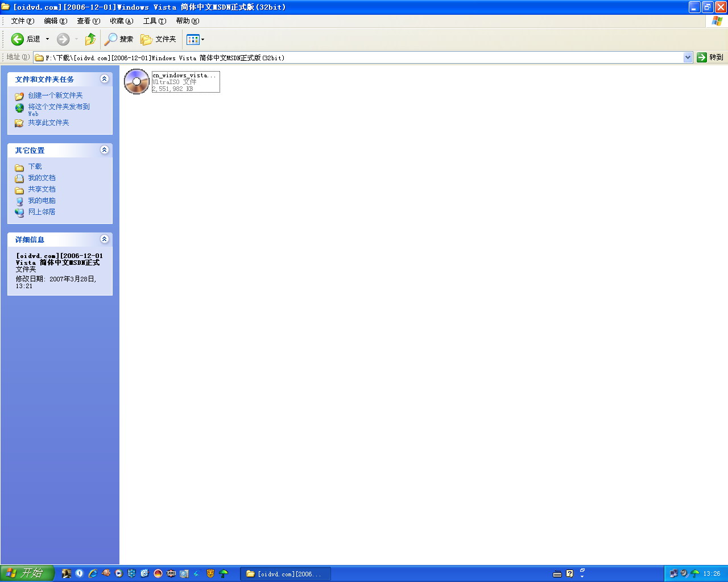Open 共享文档 under other places
The image size is (728, 582).
[42, 189]
